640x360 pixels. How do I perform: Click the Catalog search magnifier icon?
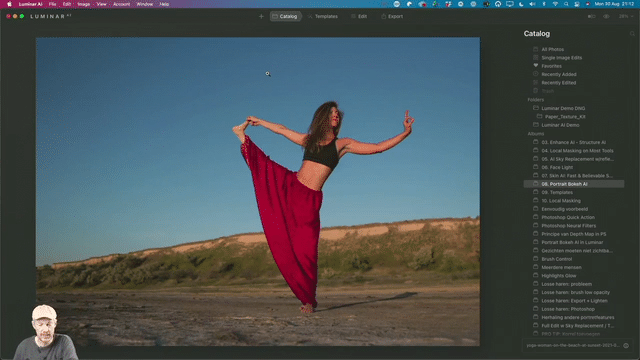coord(632,34)
